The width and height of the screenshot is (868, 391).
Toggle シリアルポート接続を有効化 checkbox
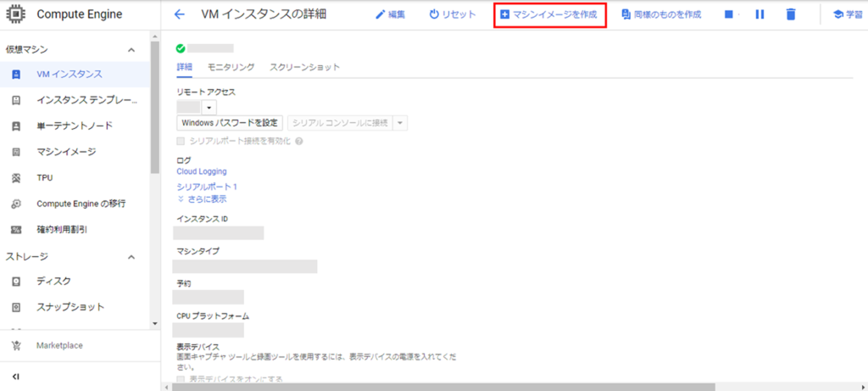tap(181, 141)
